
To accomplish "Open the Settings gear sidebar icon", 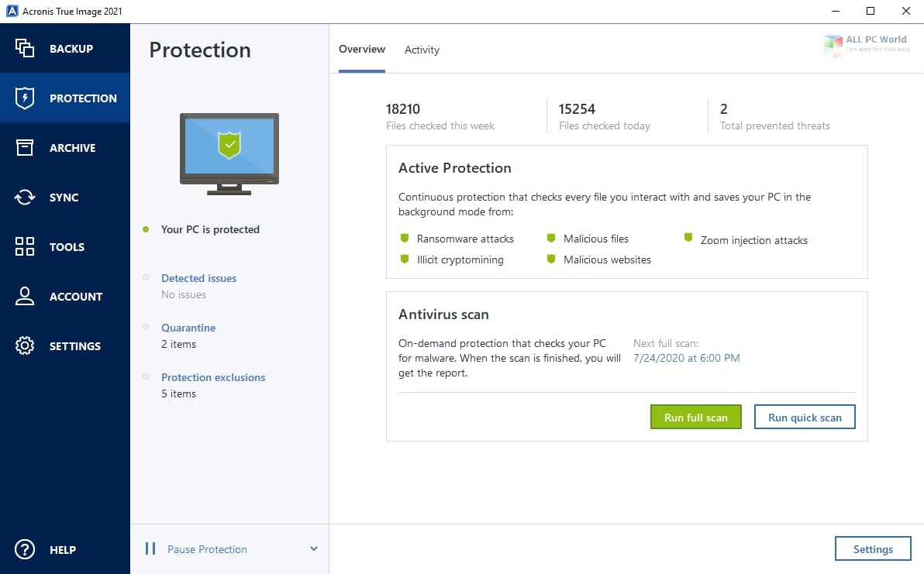I will 24,345.
